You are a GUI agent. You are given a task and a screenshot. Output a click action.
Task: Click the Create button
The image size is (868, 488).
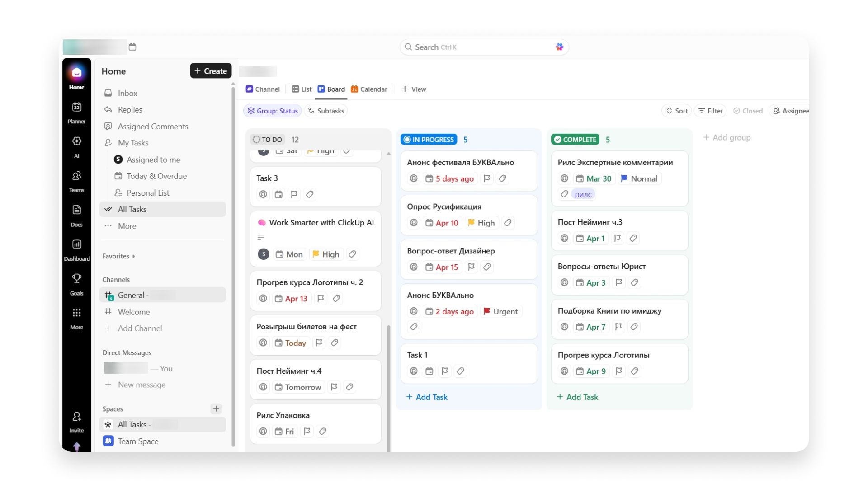(x=211, y=71)
